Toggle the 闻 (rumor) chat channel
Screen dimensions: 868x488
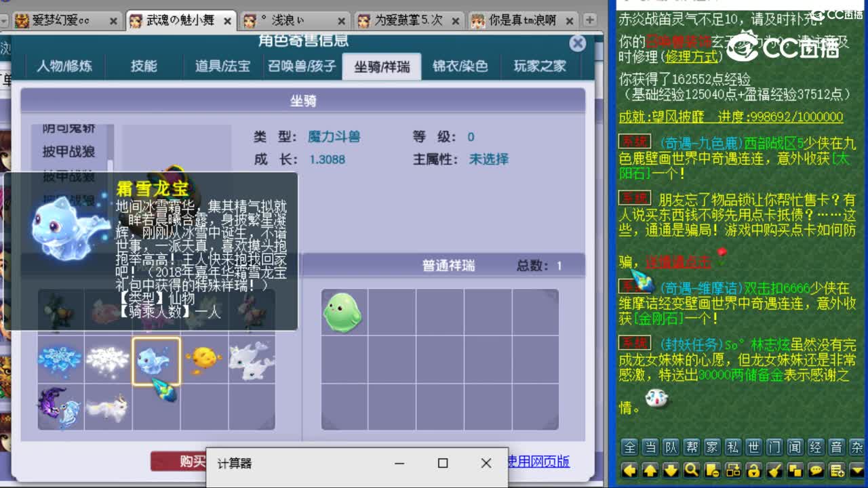(795, 447)
